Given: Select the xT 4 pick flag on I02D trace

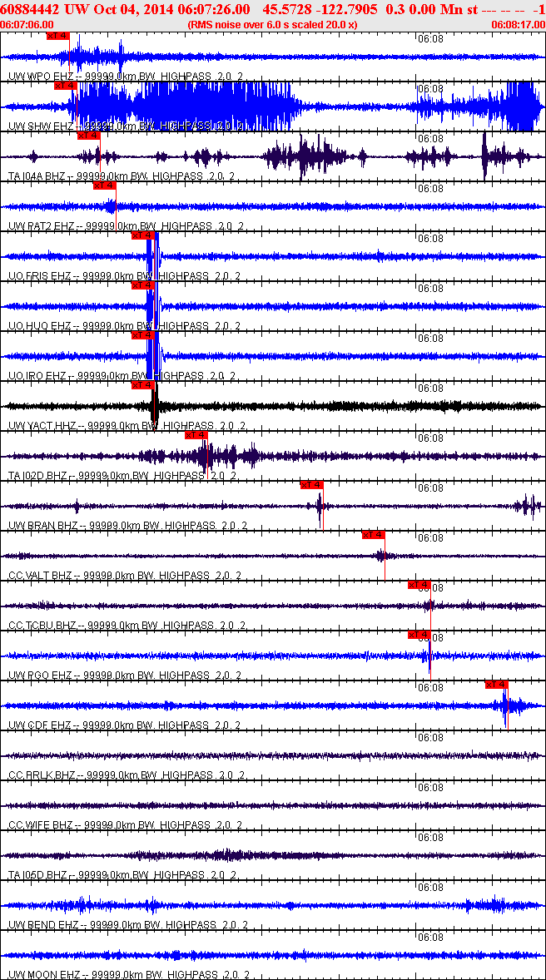Looking at the screenshot, I should click(196, 436).
